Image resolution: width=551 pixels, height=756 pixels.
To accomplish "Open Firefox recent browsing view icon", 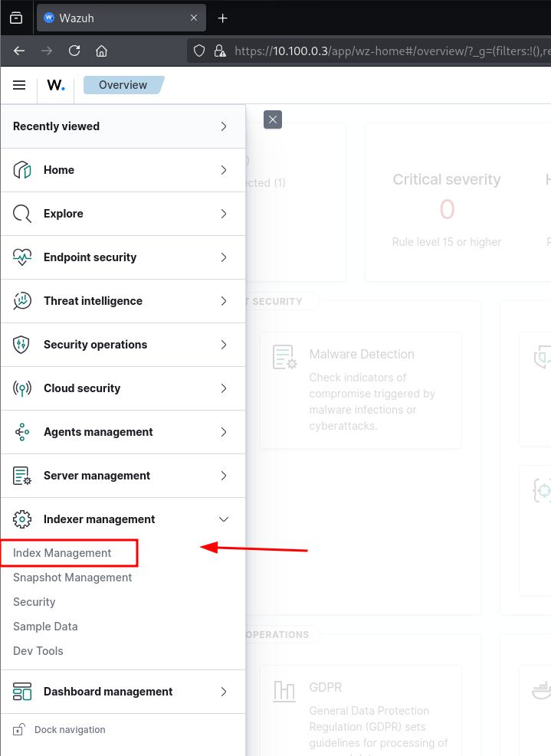I will 16,18.
